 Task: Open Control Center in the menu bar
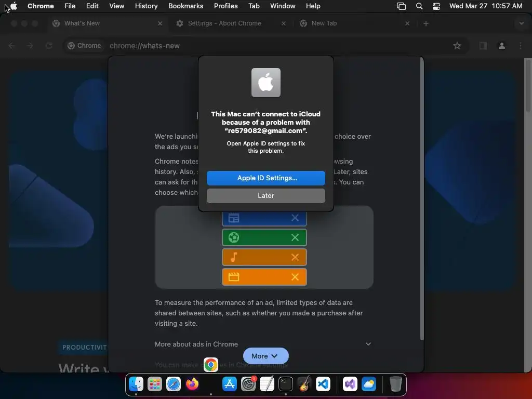436,6
